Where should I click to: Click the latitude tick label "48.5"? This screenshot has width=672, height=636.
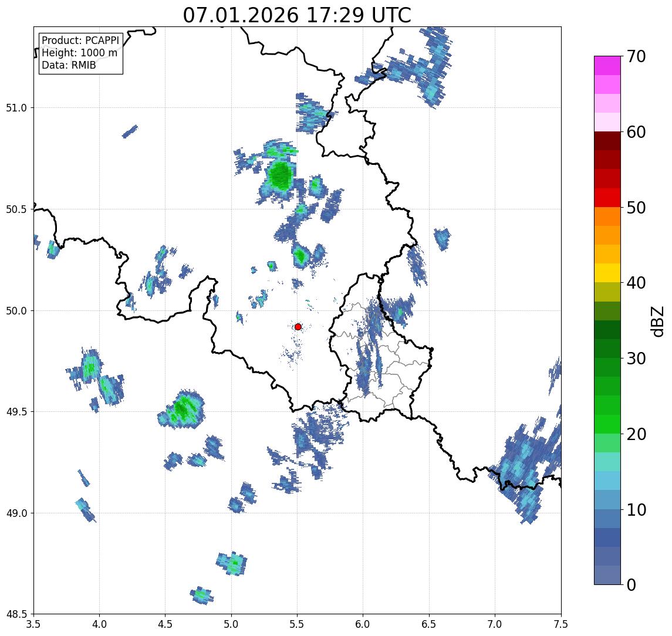click(x=16, y=614)
